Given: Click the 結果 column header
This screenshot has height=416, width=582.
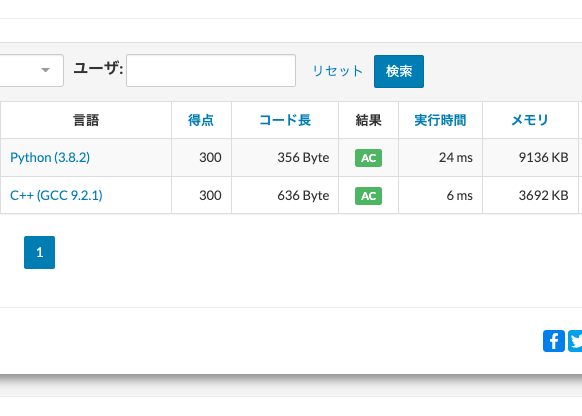Looking at the screenshot, I should tap(368, 120).
